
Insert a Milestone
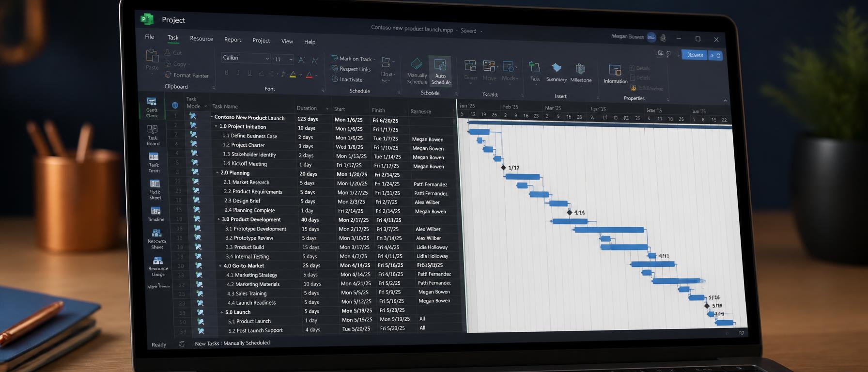[x=581, y=73]
